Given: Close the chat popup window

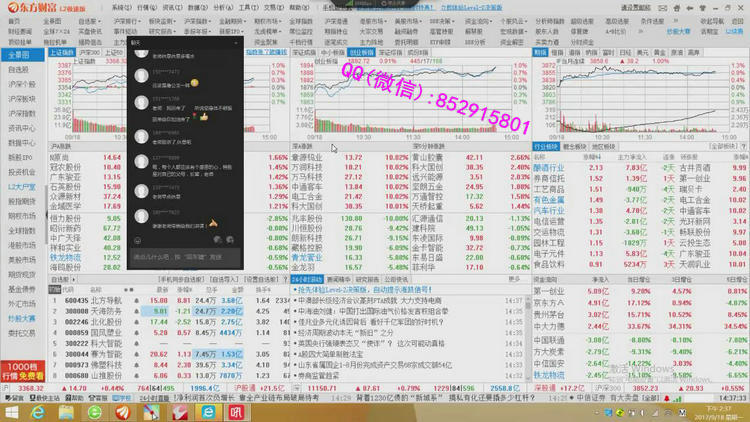Looking at the screenshot, I should click(x=237, y=43).
